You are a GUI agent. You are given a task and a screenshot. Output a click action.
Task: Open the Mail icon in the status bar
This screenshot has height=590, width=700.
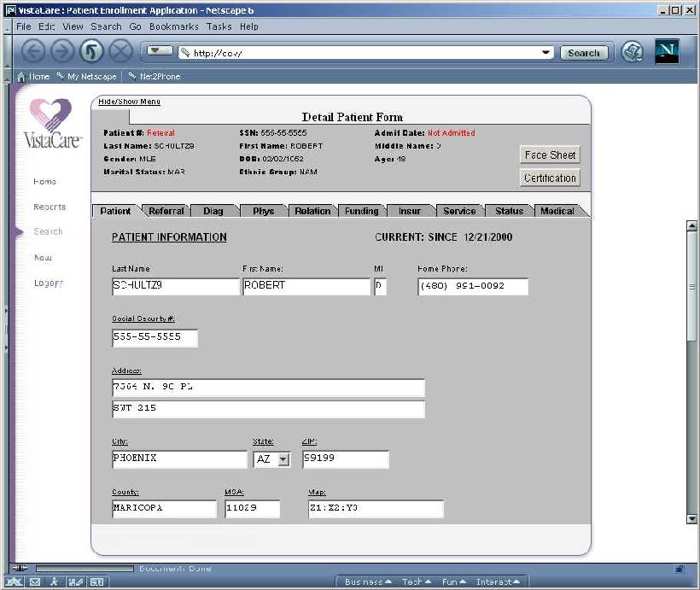(x=35, y=581)
